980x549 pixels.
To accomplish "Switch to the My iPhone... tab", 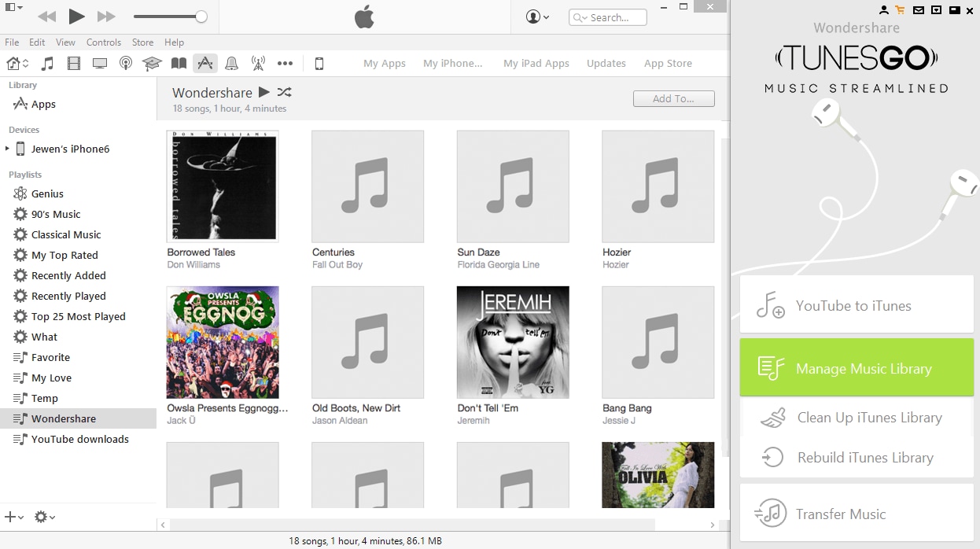I will (x=453, y=64).
